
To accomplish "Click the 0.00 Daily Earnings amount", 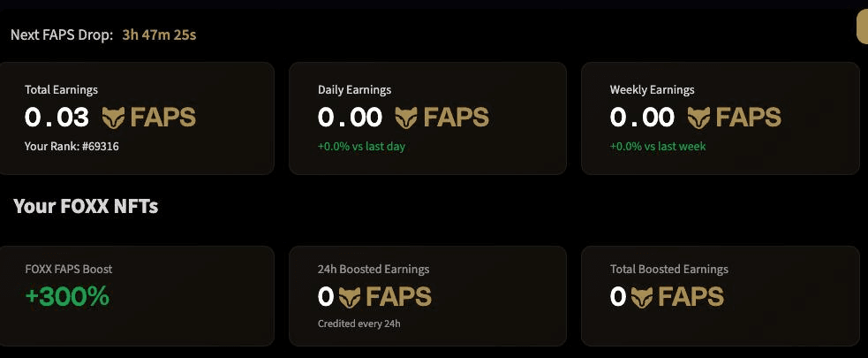I will pyautogui.click(x=350, y=118).
